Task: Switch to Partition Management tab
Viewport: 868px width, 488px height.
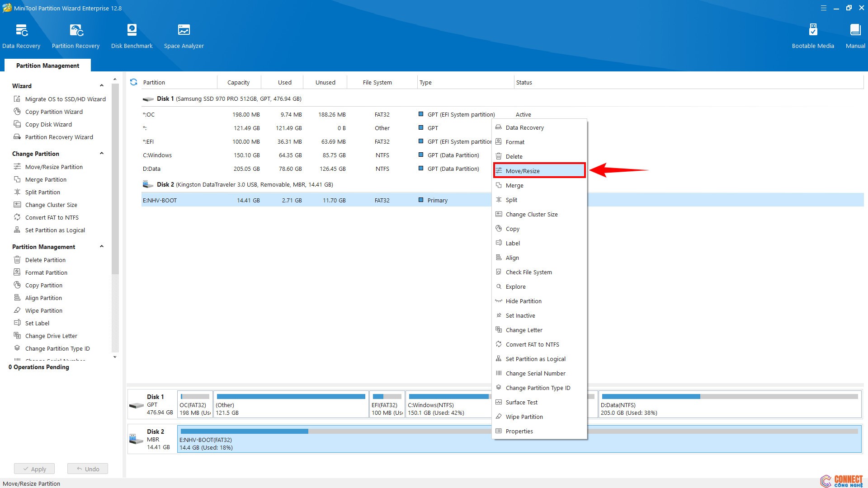Action: 47,66
